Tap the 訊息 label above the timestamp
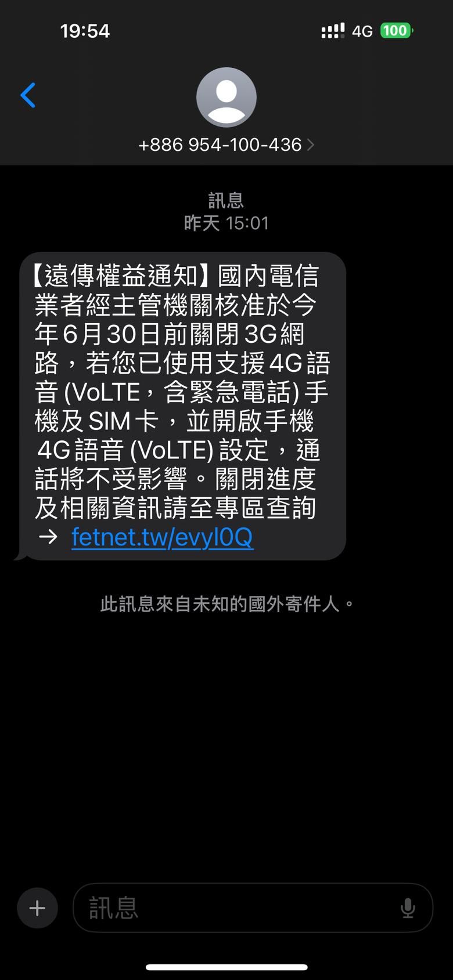 227,201
